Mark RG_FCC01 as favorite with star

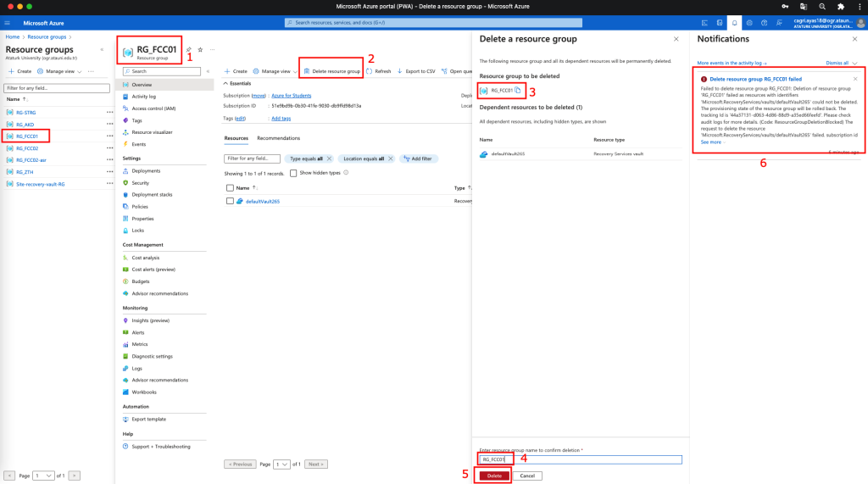pos(200,50)
